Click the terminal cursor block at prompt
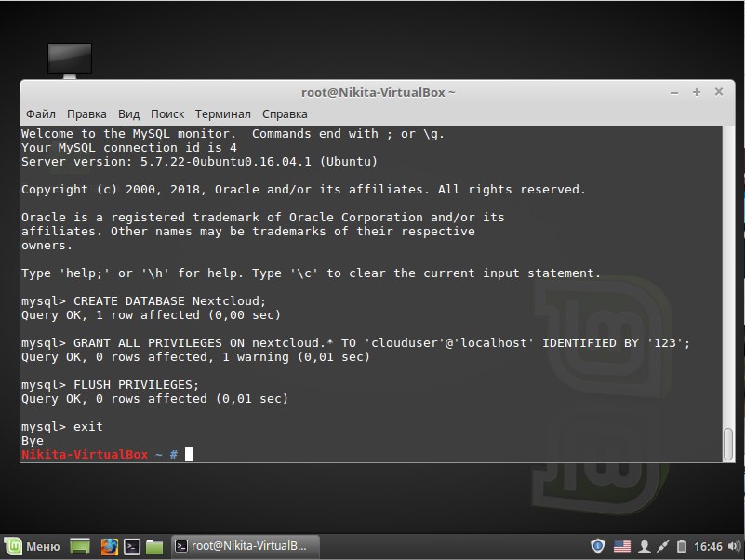 (x=189, y=455)
